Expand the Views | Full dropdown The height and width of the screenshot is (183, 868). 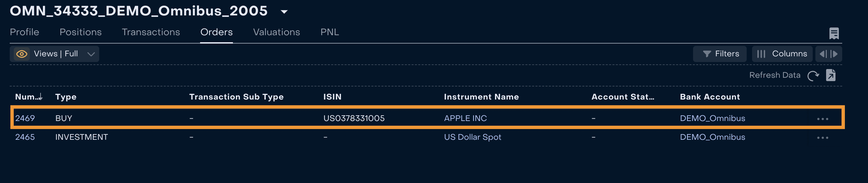coord(91,54)
